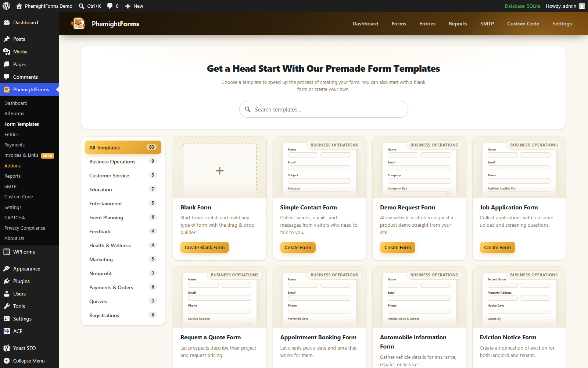
Task: Filter by Health & Wellness category
Action: tap(123, 245)
